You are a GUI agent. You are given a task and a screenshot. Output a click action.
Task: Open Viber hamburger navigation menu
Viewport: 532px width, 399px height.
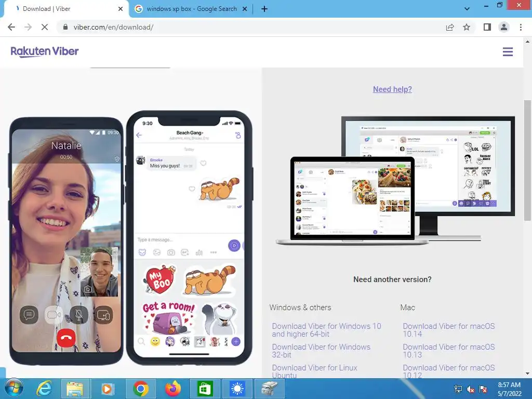[x=508, y=52]
